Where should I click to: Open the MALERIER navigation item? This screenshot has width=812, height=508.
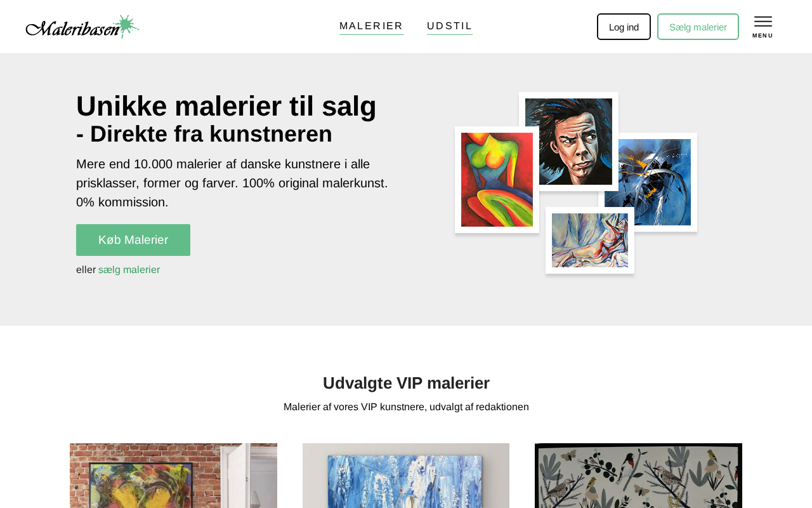pyautogui.click(x=371, y=27)
